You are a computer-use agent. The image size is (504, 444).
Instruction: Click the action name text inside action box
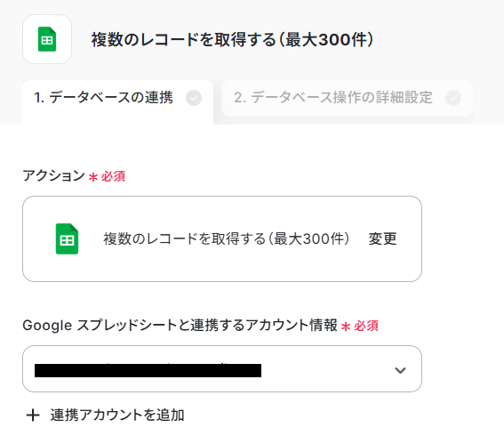[x=227, y=238]
